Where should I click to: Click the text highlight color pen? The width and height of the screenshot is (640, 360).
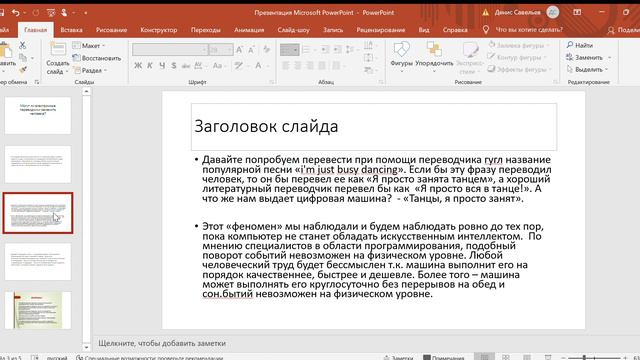click(239, 65)
